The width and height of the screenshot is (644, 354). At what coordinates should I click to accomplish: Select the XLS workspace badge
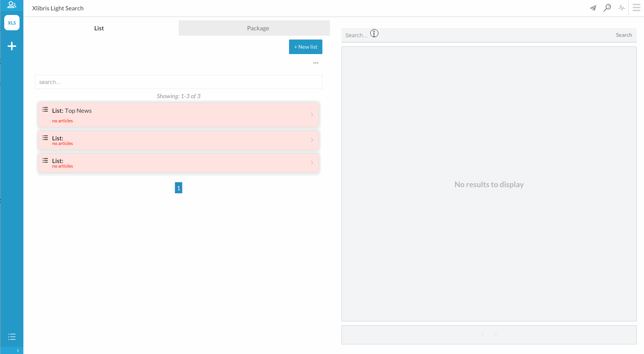pos(12,23)
